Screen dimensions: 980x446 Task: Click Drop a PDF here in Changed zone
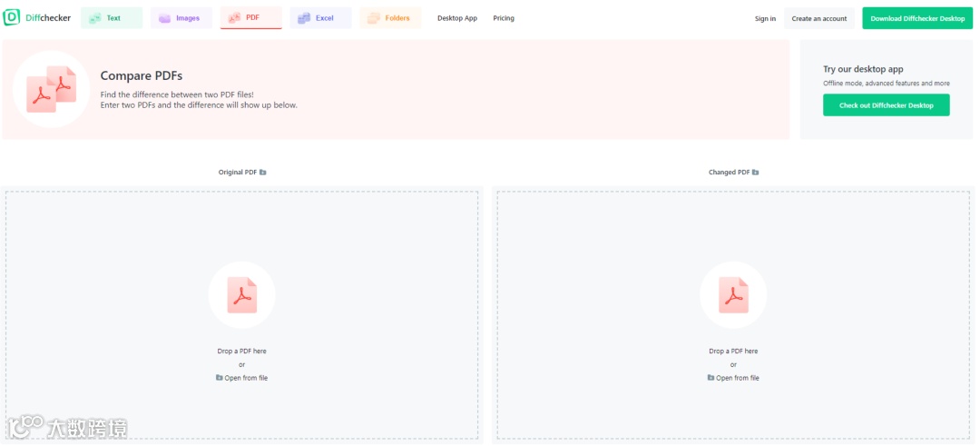coord(733,351)
